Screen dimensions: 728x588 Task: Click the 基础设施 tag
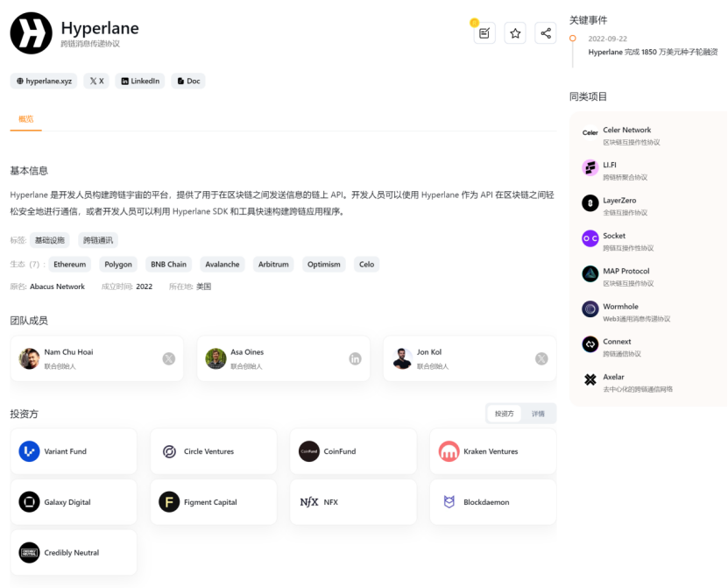click(x=50, y=240)
